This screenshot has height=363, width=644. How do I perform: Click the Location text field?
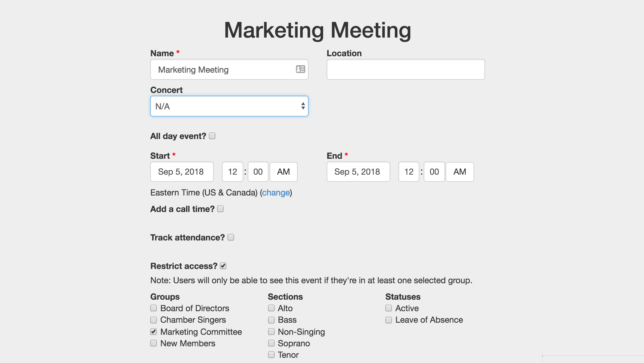(405, 69)
